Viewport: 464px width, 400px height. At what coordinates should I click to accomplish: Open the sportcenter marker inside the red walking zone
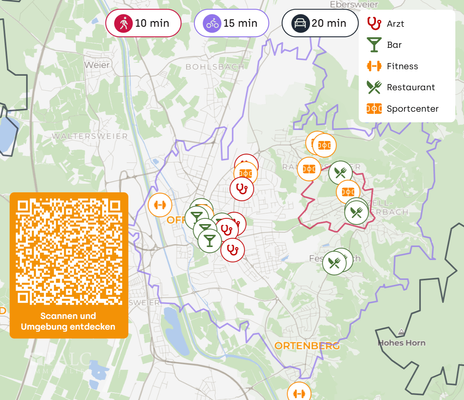[x=348, y=192]
